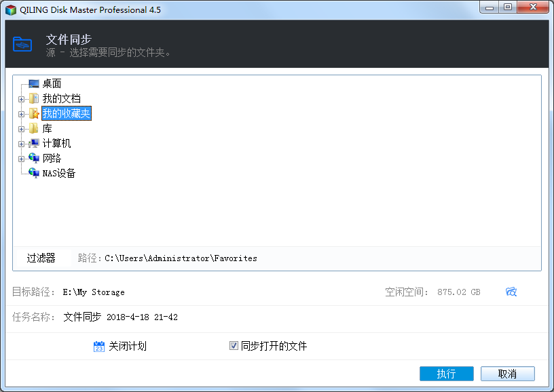Expand the 库 tree node

coord(21,129)
